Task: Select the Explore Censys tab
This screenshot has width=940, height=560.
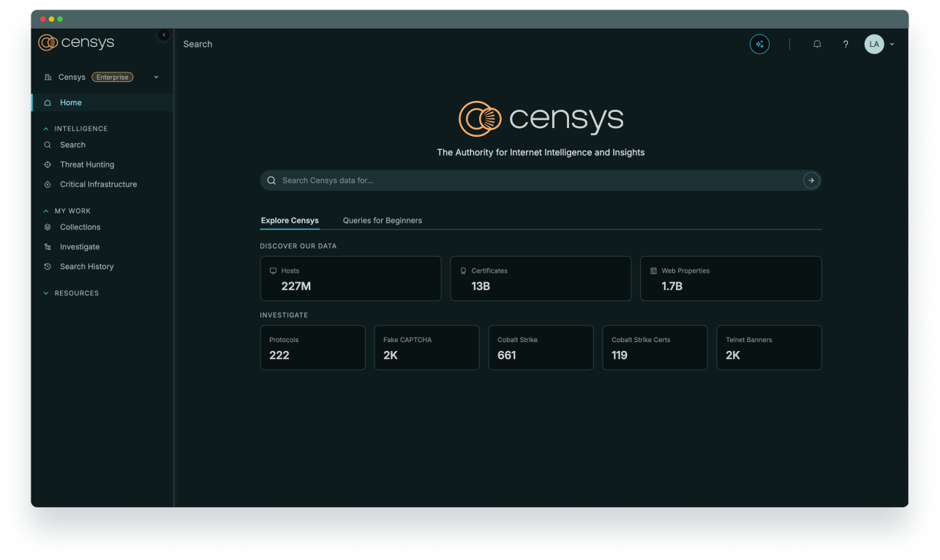Action: click(x=290, y=221)
